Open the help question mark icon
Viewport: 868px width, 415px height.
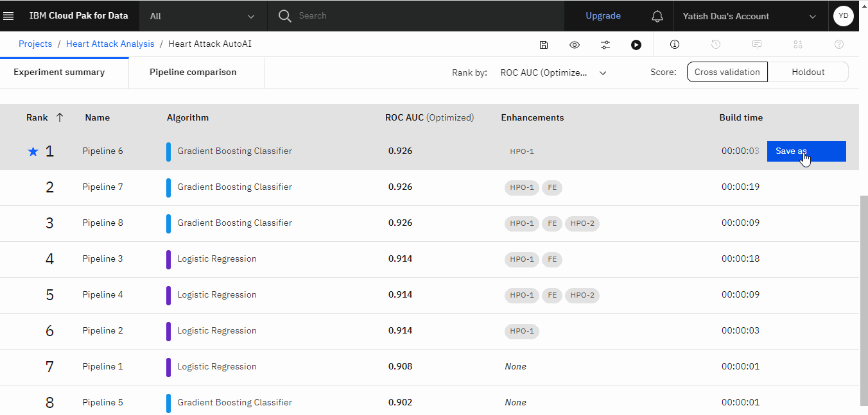click(838, 45)
